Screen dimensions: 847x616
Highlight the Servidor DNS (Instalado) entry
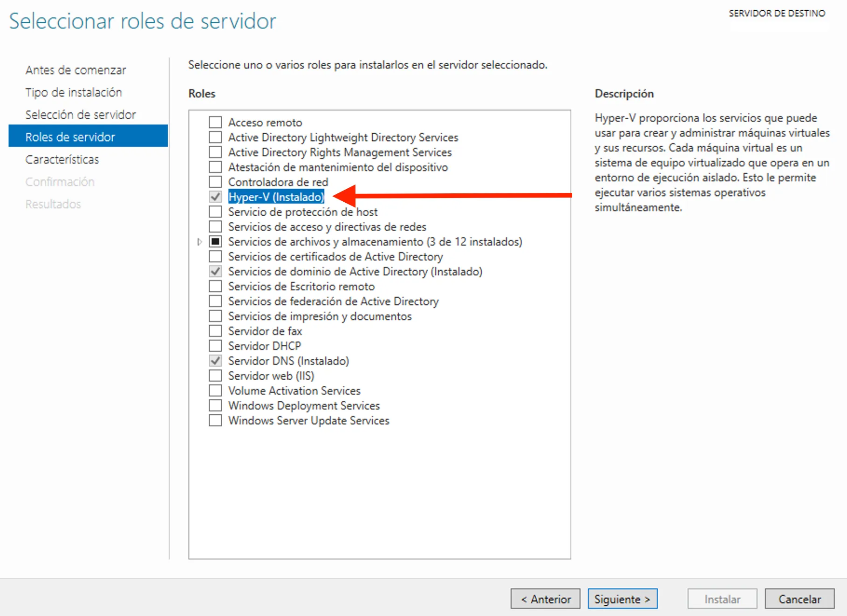click(x=288, y=361)
